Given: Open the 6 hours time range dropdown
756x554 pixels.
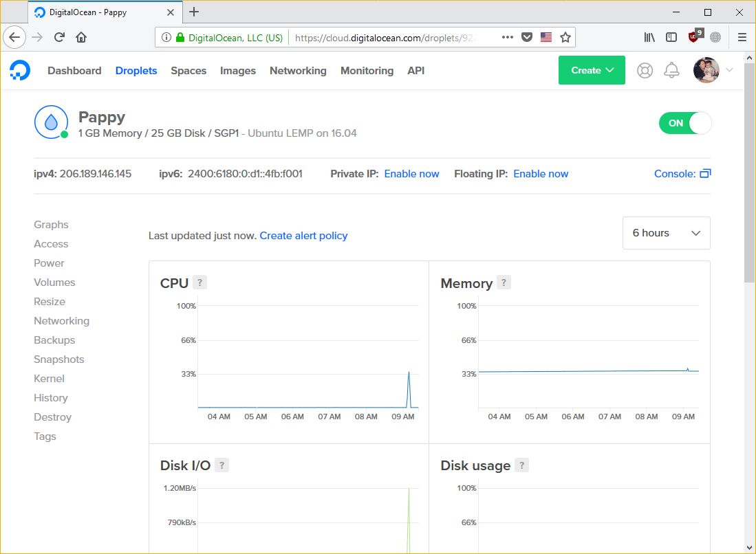Looking at the screenshot, I should point(666,233).
